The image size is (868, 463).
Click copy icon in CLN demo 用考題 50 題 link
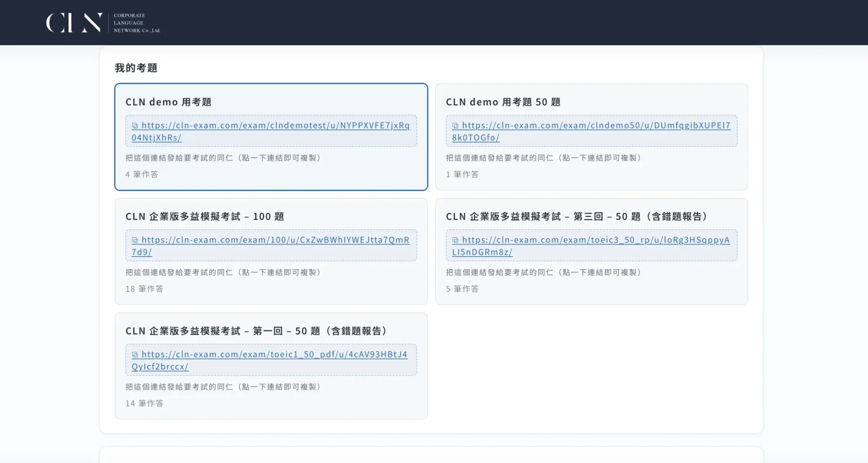tap(455, 126)
